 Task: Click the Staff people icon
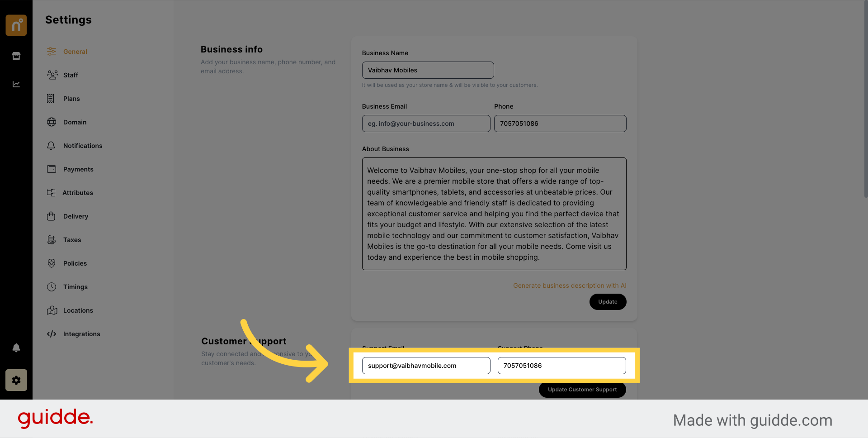point(52,75)
